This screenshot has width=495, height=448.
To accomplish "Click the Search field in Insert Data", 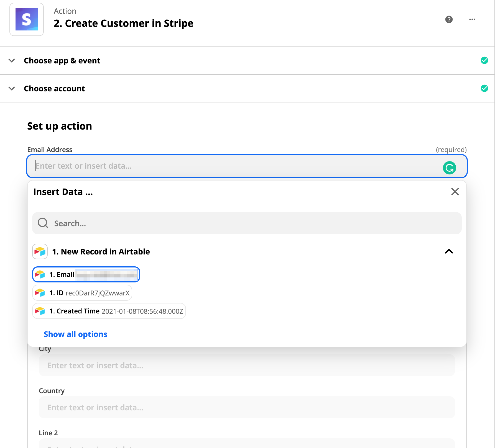I will 247,223.
